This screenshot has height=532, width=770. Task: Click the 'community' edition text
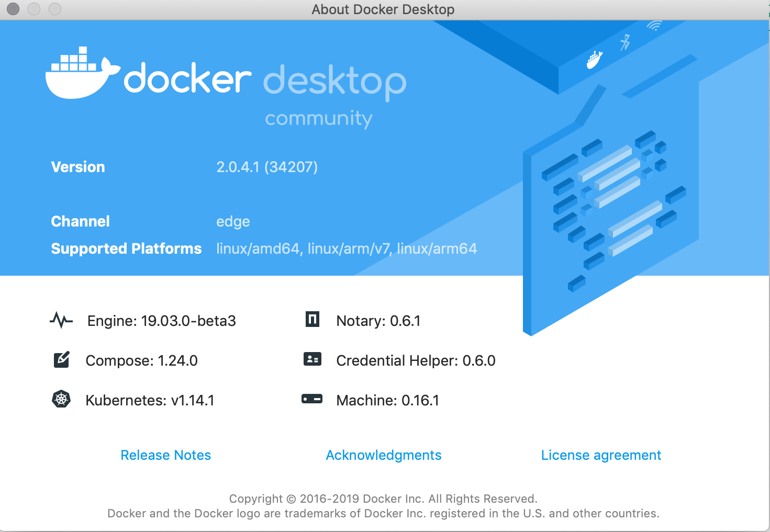(x=319, y=119)
